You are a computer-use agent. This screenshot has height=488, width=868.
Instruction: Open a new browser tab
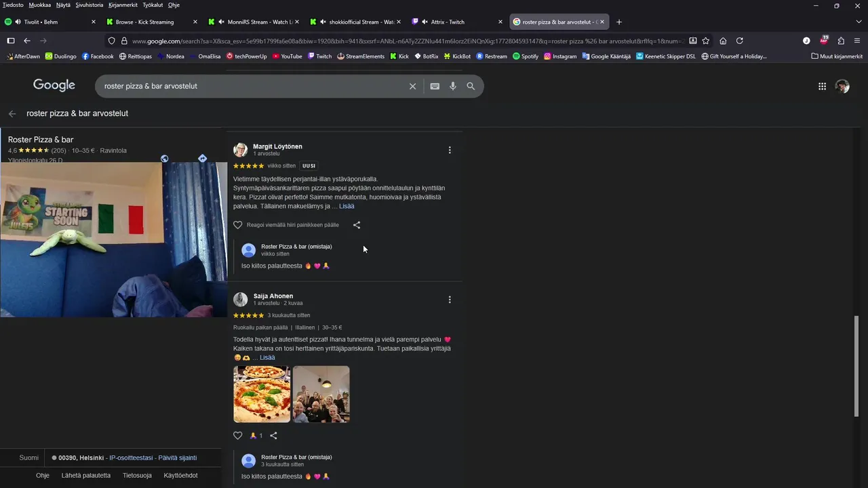[618, 22]
